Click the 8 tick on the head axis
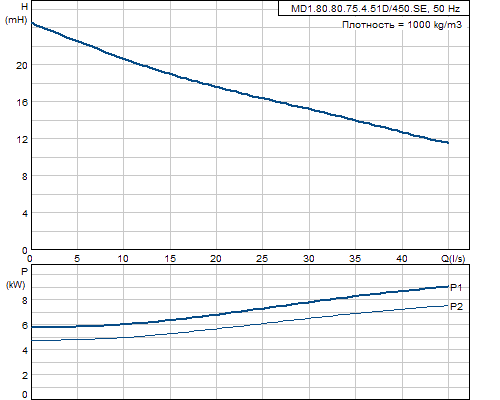 coord(25,176)
